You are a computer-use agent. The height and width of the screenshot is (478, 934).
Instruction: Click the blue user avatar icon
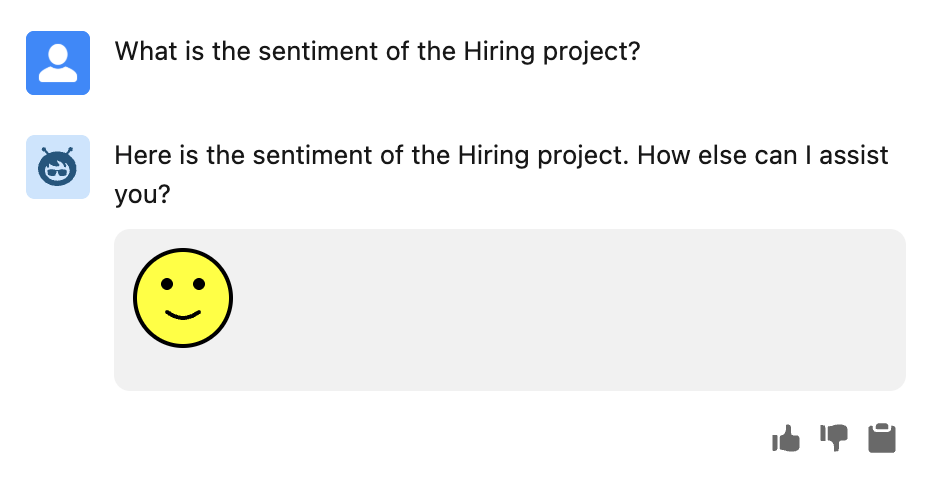coord(58,63)
